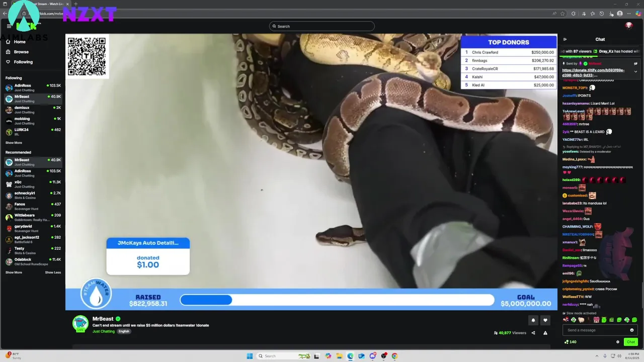
Task: Open Following in the sidebar
Action: [19, 62]
